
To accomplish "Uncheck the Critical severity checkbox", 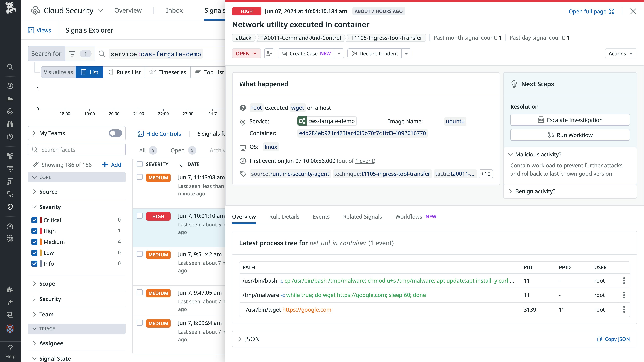I will click(x=35, y=220).
